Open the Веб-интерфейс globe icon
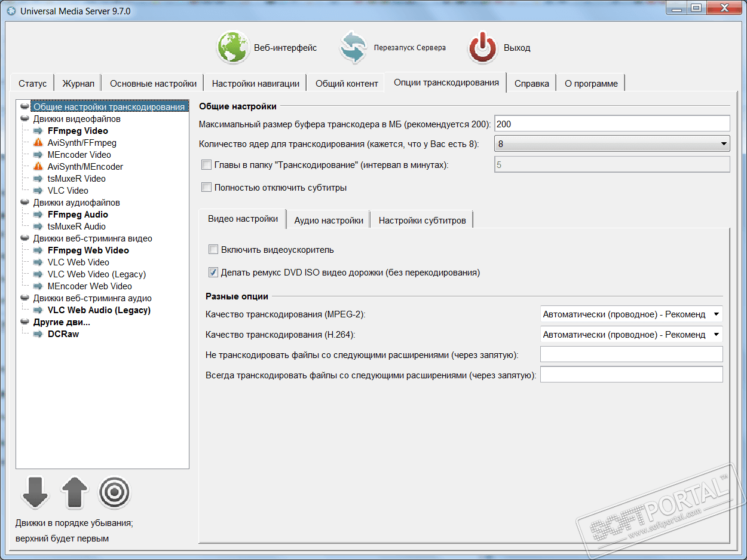 234,48
